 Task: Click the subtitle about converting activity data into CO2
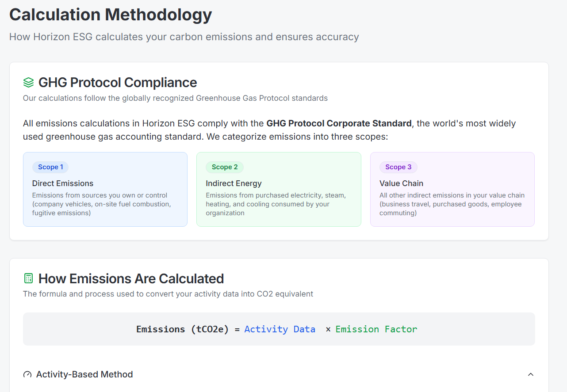click(168, 294)
